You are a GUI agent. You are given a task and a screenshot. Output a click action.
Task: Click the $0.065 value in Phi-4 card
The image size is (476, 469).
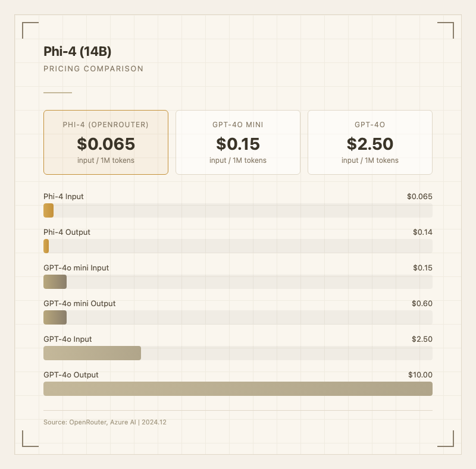106,144
